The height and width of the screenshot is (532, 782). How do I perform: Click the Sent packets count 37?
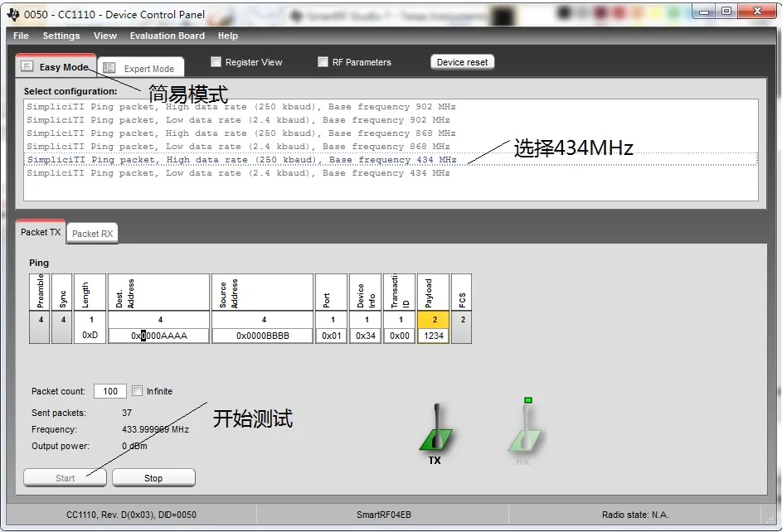pyautogui.click(x=127, y=413)
